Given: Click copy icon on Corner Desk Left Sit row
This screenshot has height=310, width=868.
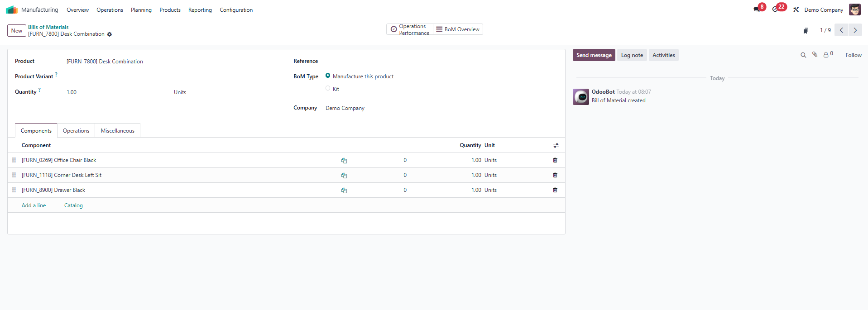Looking at the screenshot, I should (344, 176).
